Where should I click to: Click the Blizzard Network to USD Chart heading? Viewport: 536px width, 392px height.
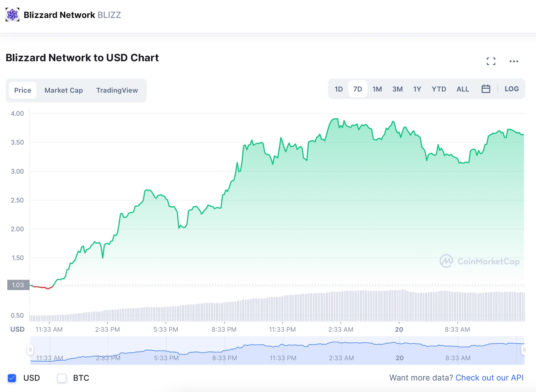[x=82, y=58]
